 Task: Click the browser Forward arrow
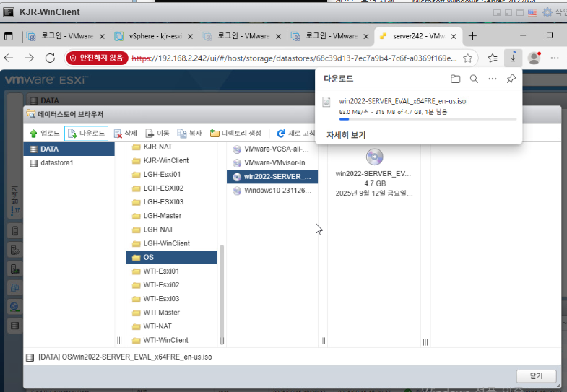30,58
